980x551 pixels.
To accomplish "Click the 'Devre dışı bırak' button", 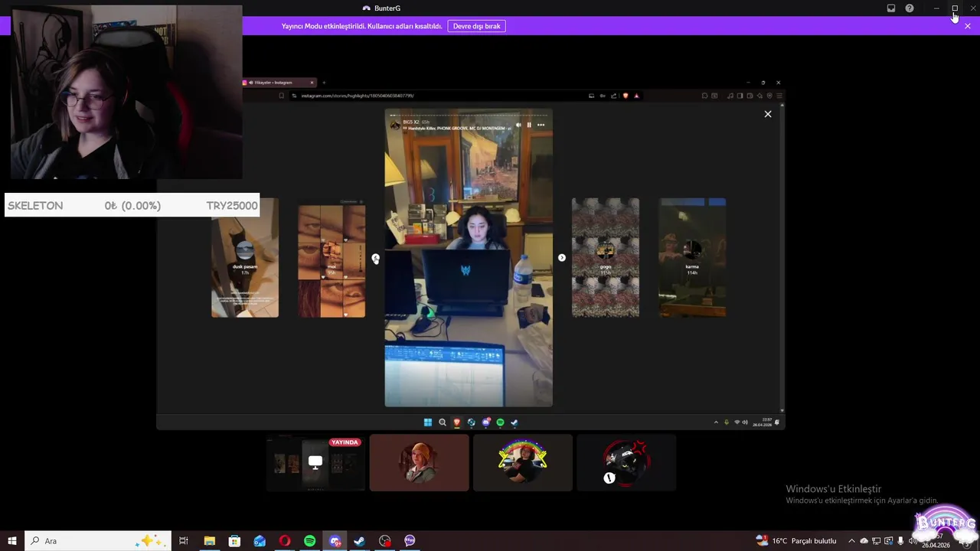I will point(476,26).
